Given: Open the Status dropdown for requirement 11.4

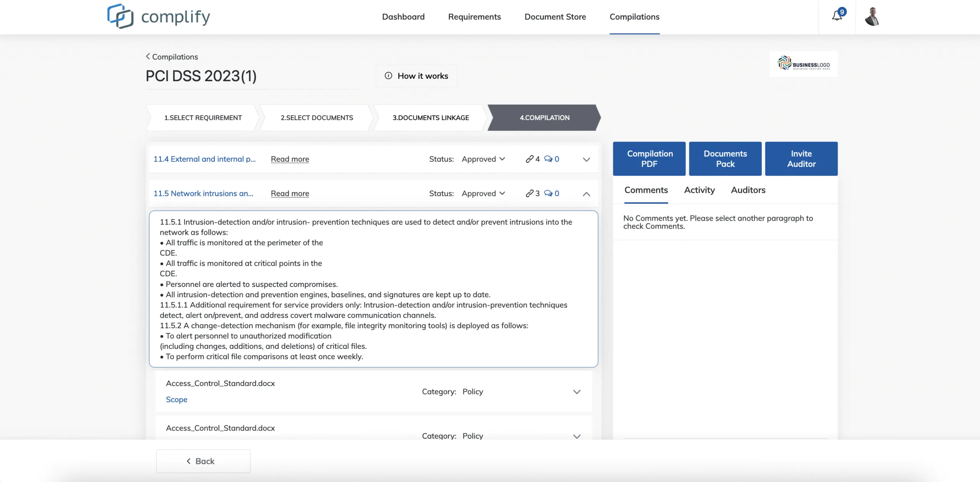Looking at the screenshot, I should [x=483, y=159].
